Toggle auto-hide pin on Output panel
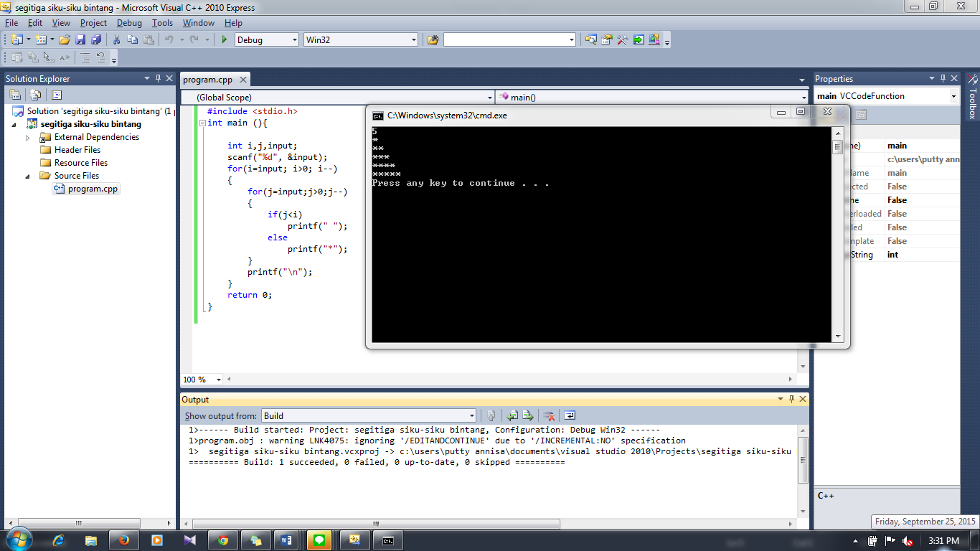The image size is (980, 551). pos(791,400)
